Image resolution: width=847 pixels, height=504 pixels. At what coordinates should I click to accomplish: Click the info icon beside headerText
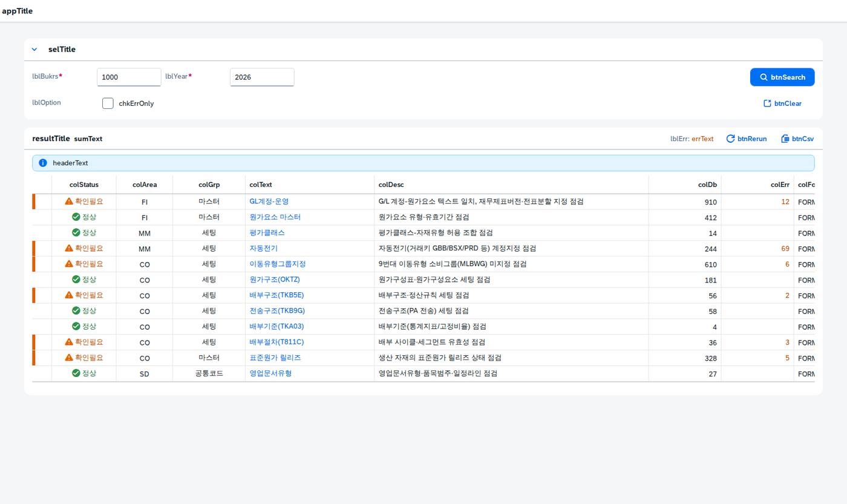tap(43, 163)
